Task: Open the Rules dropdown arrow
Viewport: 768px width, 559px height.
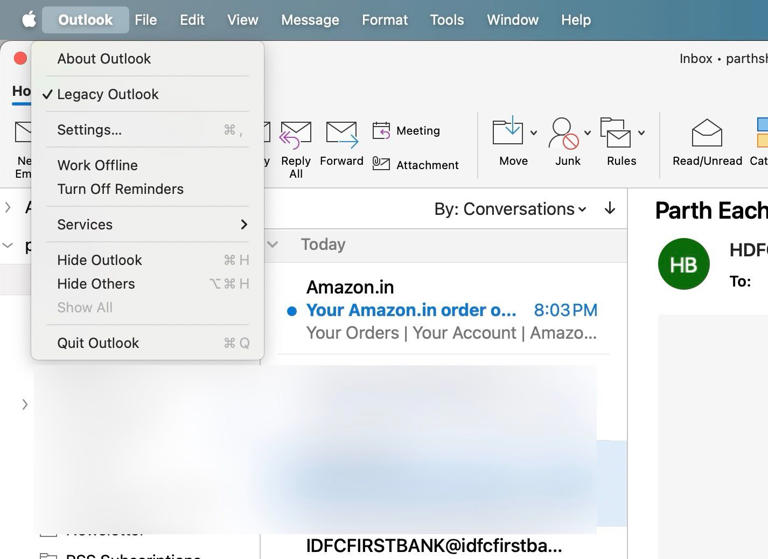Action: coord(642,133)
